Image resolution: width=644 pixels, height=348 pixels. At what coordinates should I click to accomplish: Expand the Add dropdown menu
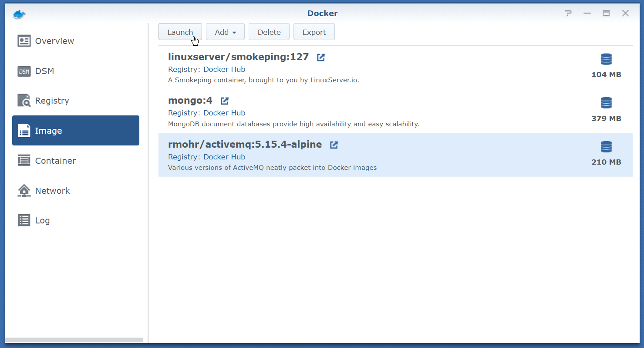(x=225, y=32)
